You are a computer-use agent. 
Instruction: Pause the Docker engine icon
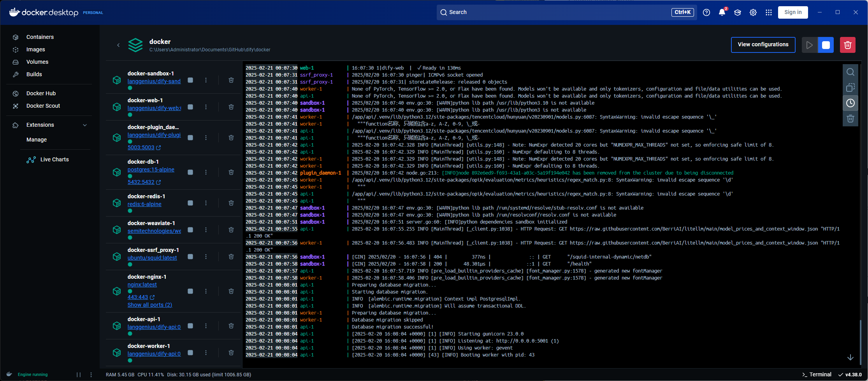pyautogui.click(x=79, y=375)
